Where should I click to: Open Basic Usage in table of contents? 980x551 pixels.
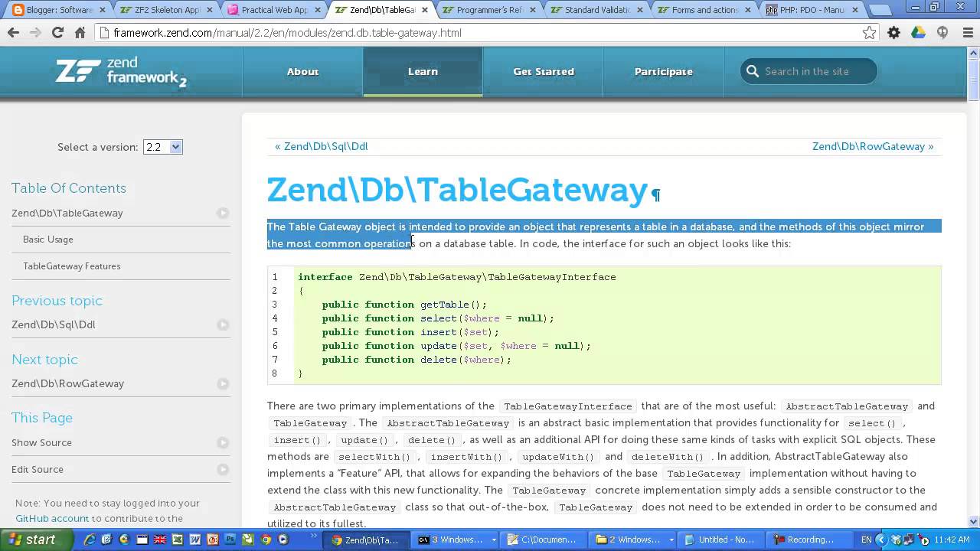coord(48,240)
